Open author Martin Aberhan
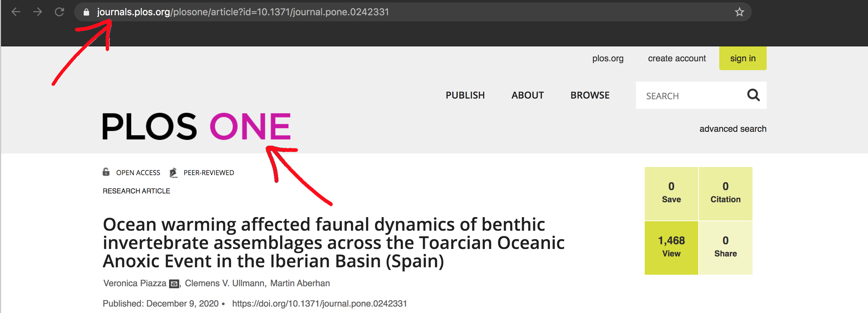This screenshot has height=313, width=868. (x=300, y=283)
